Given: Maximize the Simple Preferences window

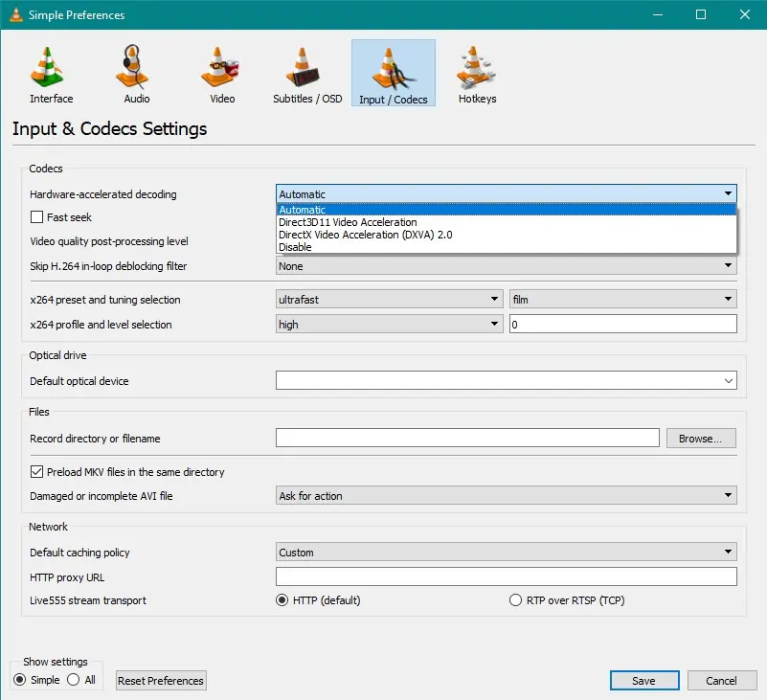Looking at the screenshot, I should 701,14.
